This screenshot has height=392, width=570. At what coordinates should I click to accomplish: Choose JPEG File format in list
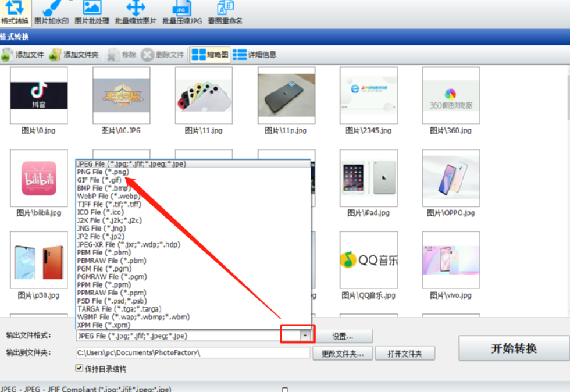pyautogui.click(x=193, y=164)
